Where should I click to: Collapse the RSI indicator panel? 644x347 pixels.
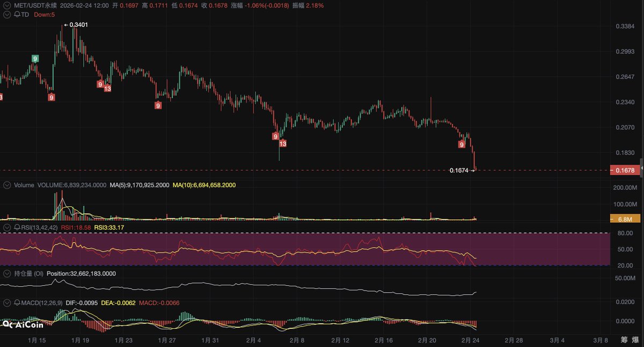pyautogui.click(x=6, y=228)
